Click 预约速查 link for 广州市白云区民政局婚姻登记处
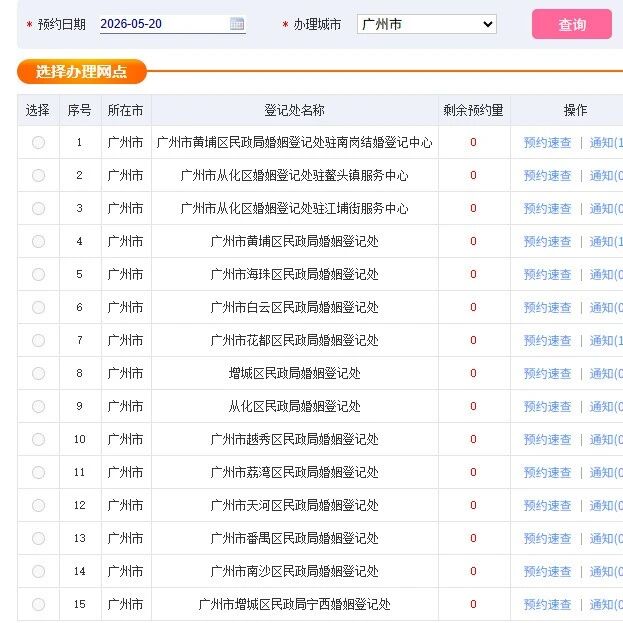Image resolution: width=623 pixels, height=623 pixels. pos(547,308)
